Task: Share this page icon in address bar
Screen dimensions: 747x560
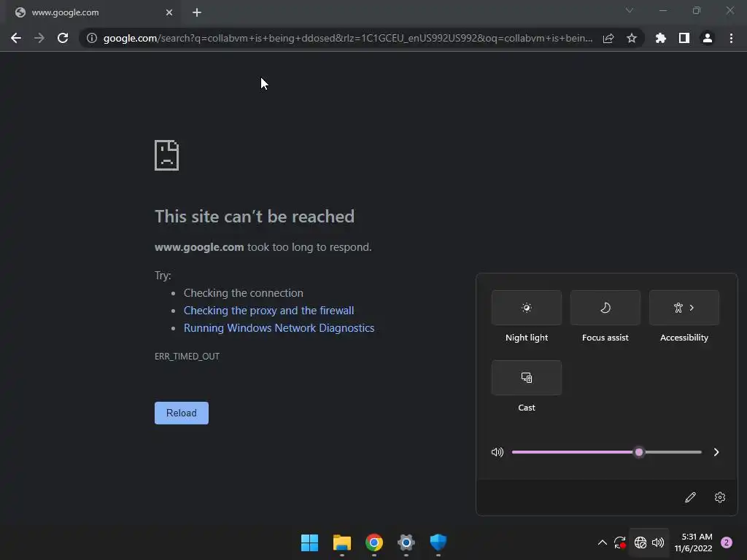Action: (608, 38)
